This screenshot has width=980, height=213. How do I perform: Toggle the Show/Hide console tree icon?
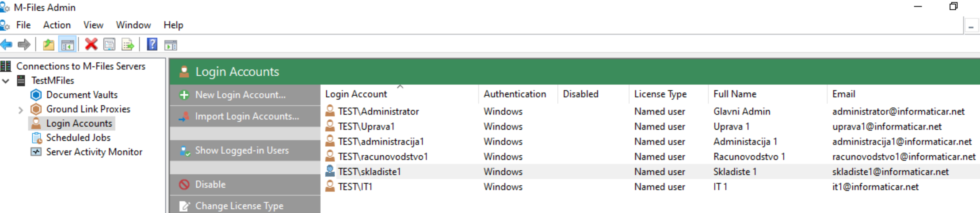(67, 45)
